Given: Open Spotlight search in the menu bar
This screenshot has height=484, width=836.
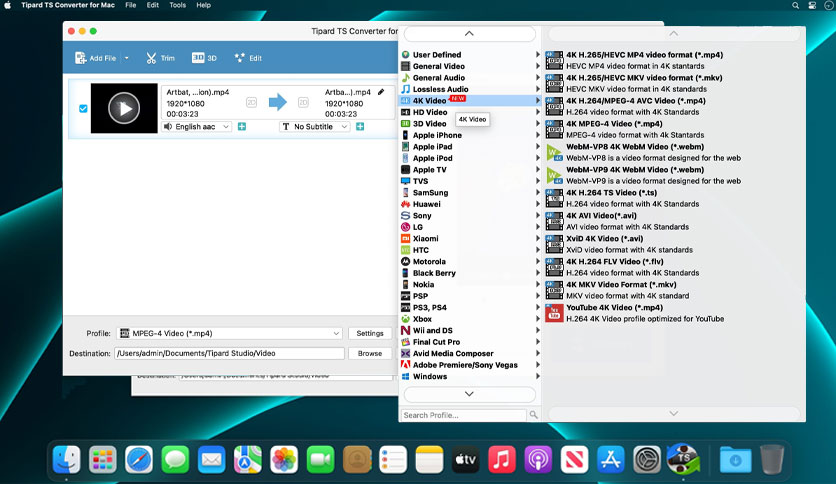Looking at the screenshot, I should point(795,5).
